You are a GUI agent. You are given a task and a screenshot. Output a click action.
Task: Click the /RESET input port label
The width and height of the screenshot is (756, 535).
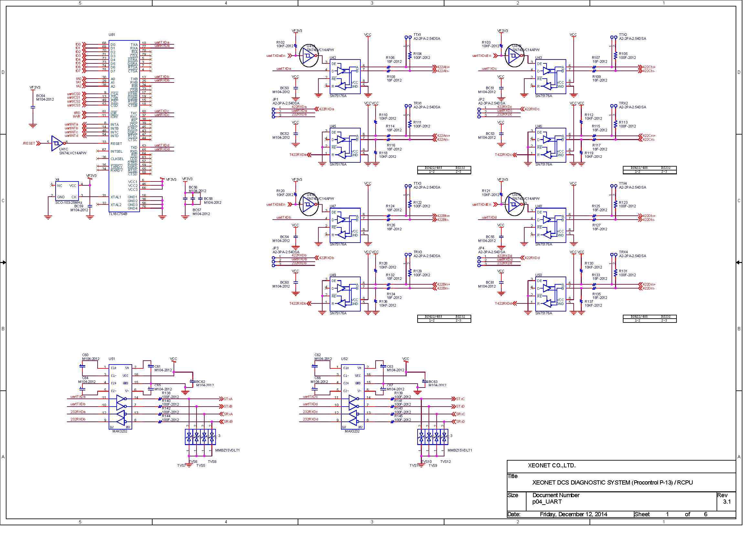click(x=29, y=143)
